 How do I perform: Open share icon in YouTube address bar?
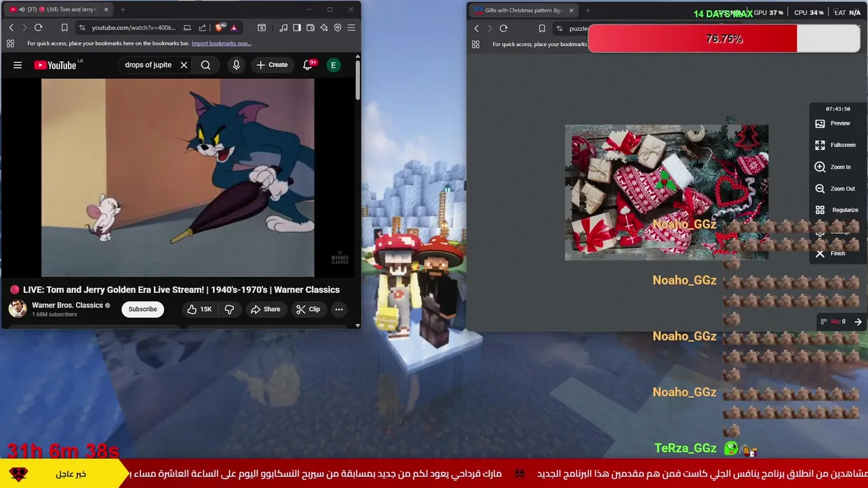coord(202,28)
